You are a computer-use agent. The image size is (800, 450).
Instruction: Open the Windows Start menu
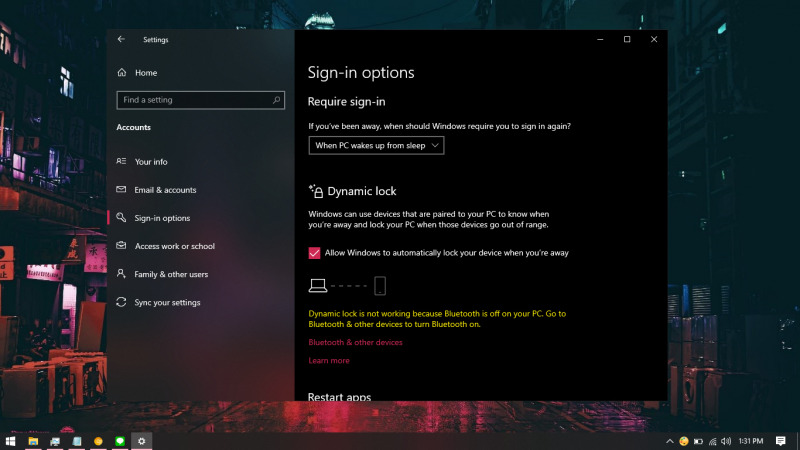[10, 441]
